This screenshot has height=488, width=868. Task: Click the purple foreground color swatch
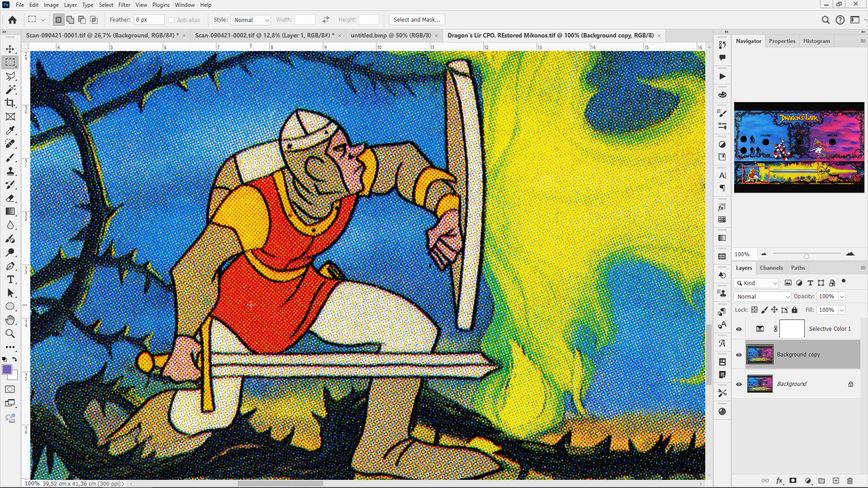coord(7,370)
